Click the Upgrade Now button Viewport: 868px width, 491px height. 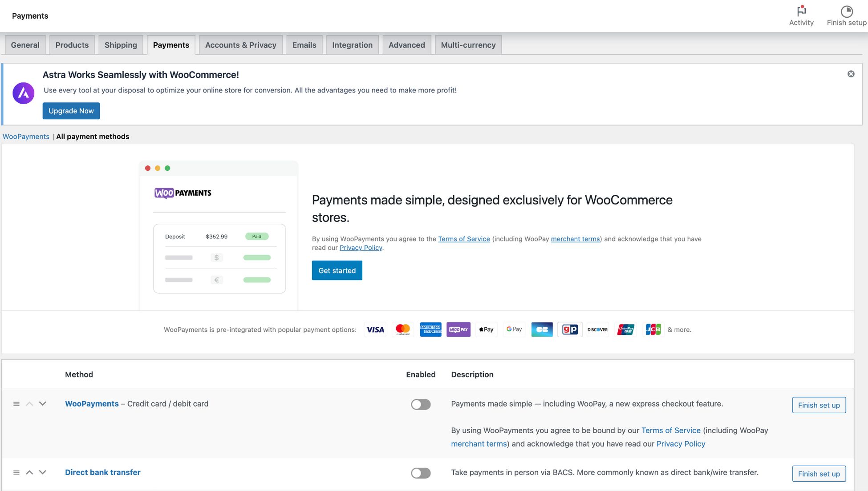[x=71, y=111]
